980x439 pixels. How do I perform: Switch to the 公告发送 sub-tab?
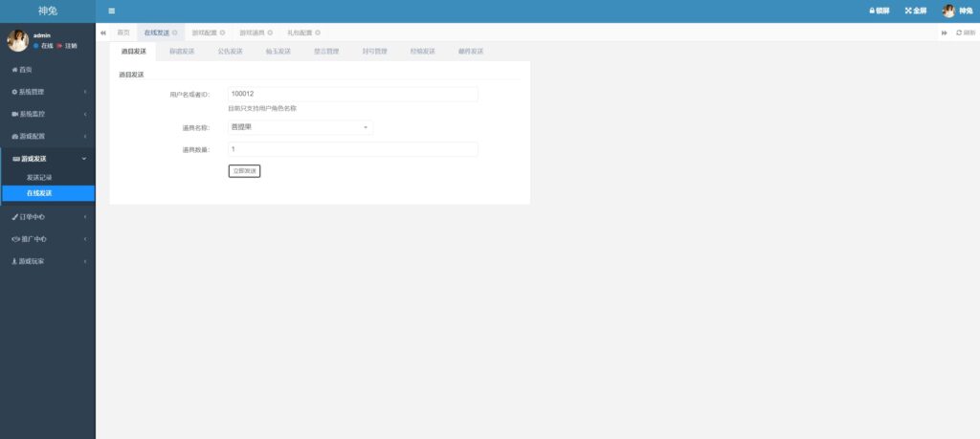pos(230,51)
